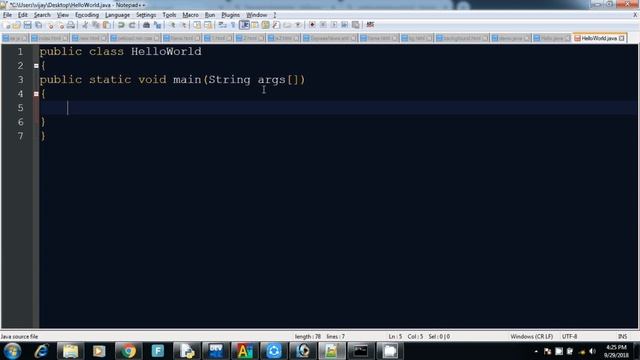Open the Plugins menu
This screenshot has width=640, height=360.
(x=231, y=15)
